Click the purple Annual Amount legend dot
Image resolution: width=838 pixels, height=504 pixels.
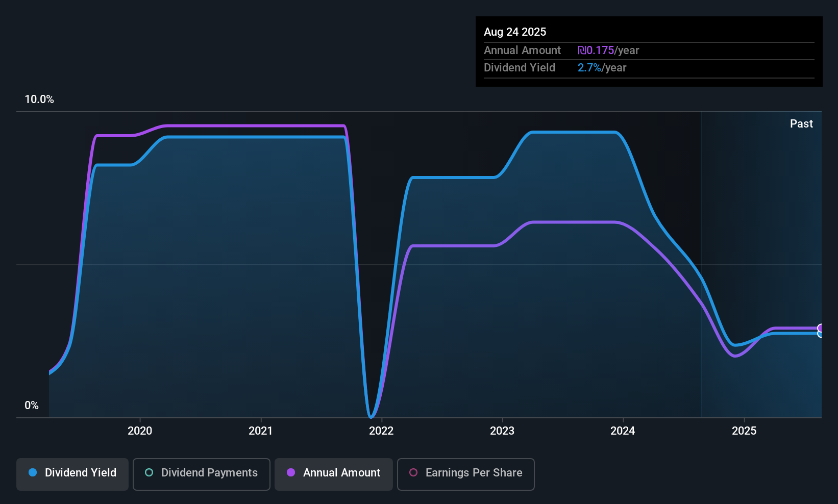pyautogui.click(x=291, y=472)
